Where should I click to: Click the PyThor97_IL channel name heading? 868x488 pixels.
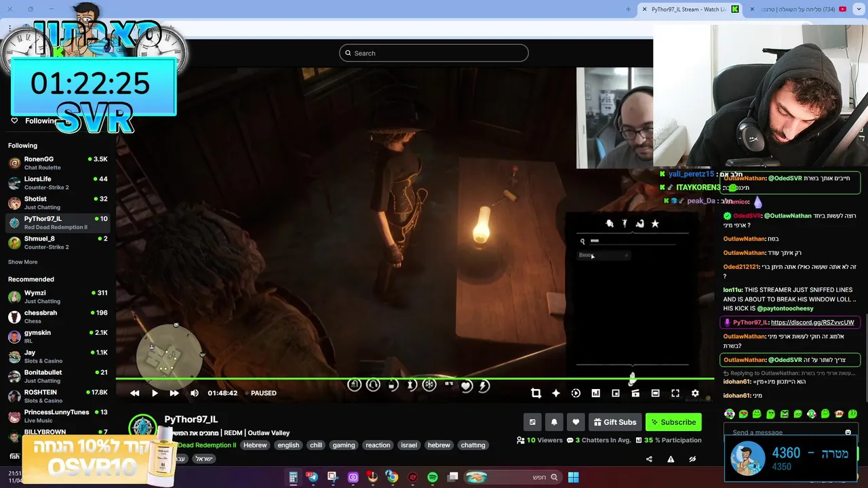pyautogui.click(x=191, y=420)
